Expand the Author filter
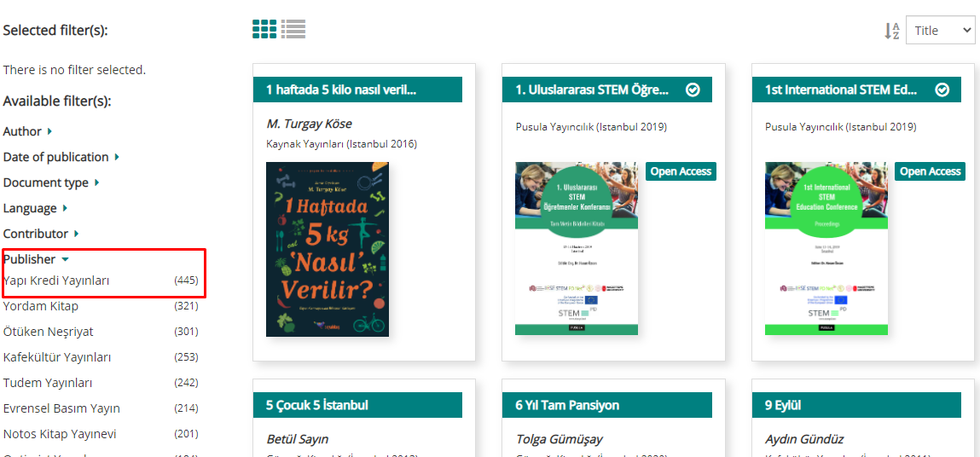Screen dimensions: 980x457 pyautogui.click(x=27, y=131)
